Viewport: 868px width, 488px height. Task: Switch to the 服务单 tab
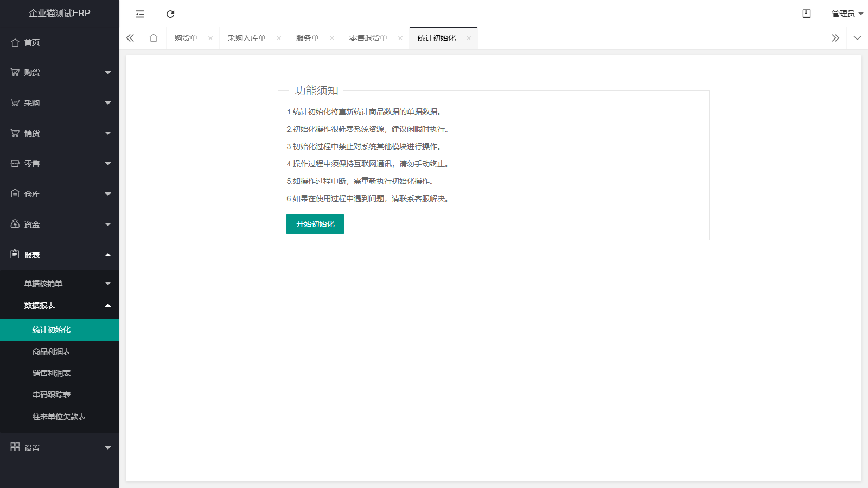pyautogui.click(x=308, y=38)
